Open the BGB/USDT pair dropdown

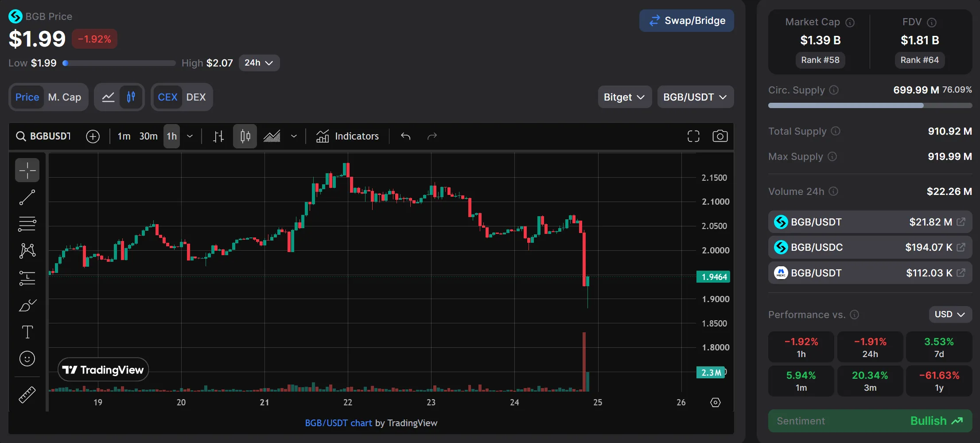696,97
